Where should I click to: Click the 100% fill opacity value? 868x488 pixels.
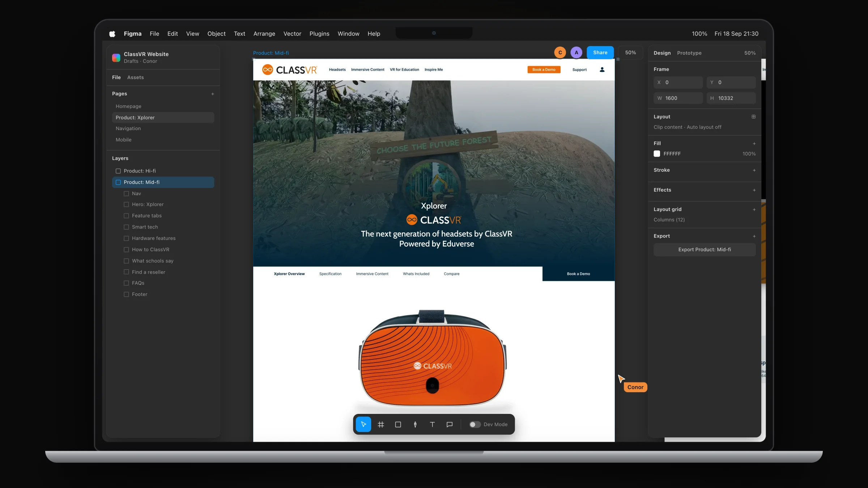click(x=749, y=154)
